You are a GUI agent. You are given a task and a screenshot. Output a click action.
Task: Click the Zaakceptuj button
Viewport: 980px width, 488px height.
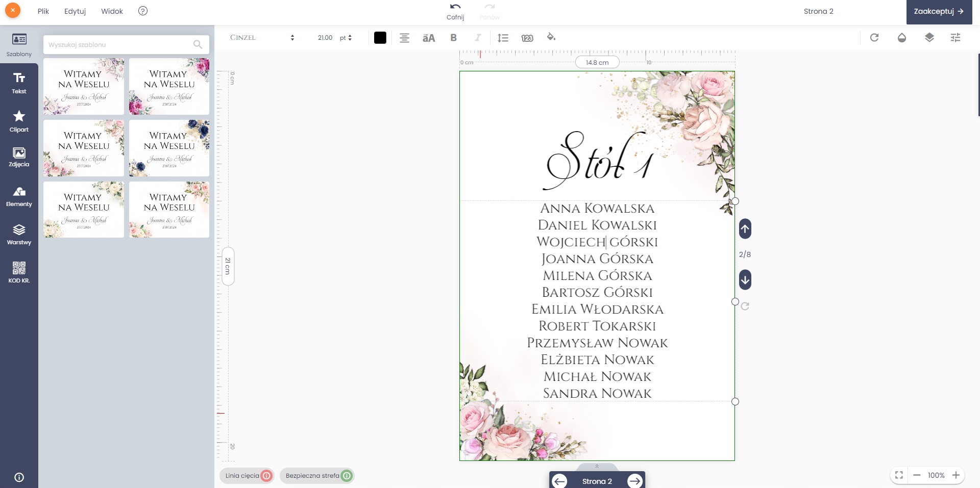(x=938, y=12)
